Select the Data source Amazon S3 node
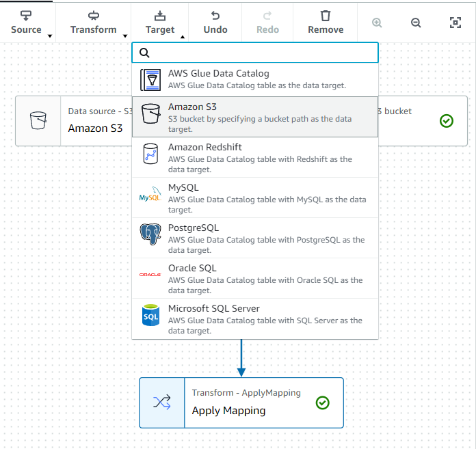This screenshot has height=449, width=476. coord(74,121)
